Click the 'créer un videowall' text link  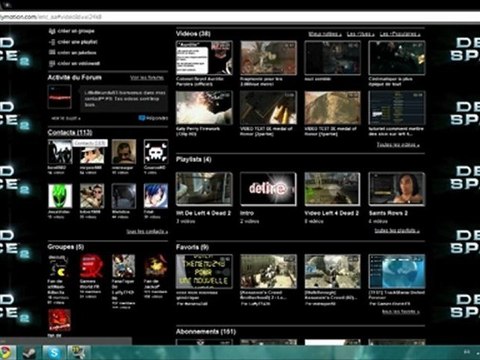pos(79,63)
